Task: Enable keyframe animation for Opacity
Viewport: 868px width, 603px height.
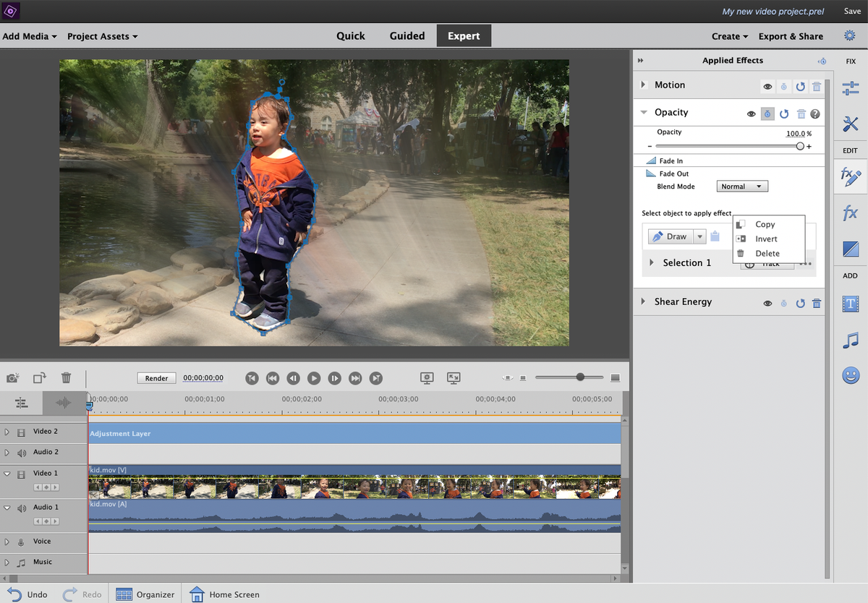Action: click(767, 114)
